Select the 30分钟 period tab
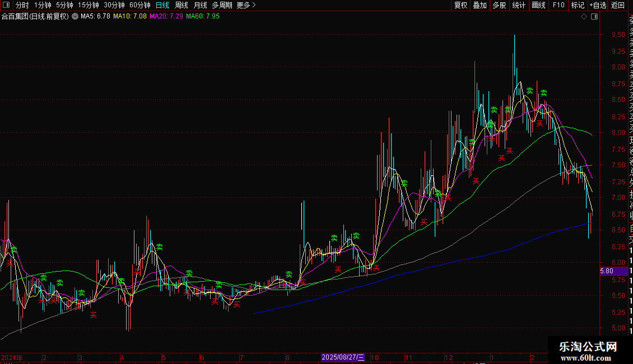Viewport: 633px width, 364px height. [114, 5]
